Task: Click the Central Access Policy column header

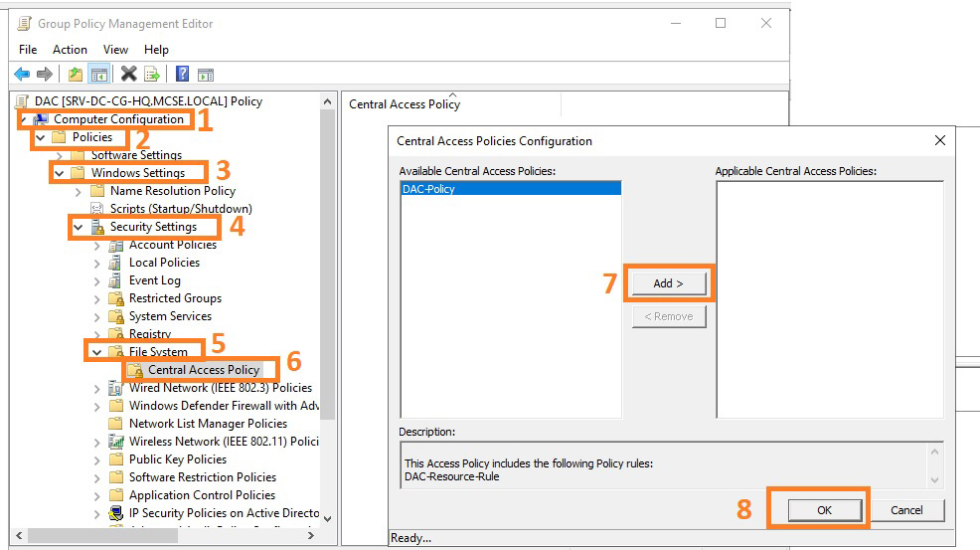Action: (451, 103)
